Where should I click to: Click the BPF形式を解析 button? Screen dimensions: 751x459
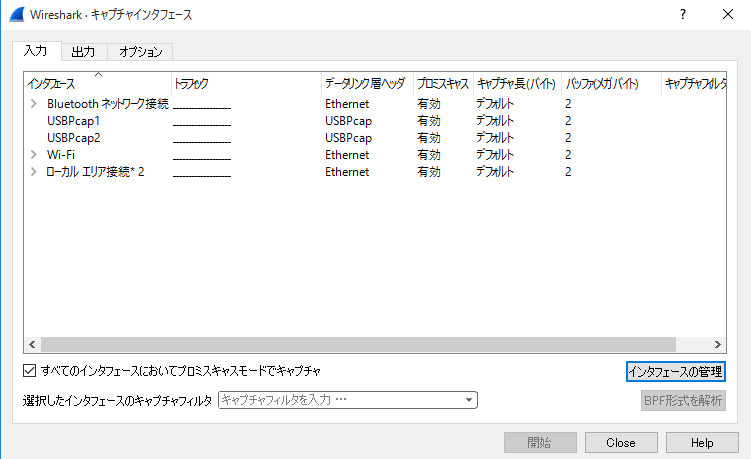click(x=683, y=401)
